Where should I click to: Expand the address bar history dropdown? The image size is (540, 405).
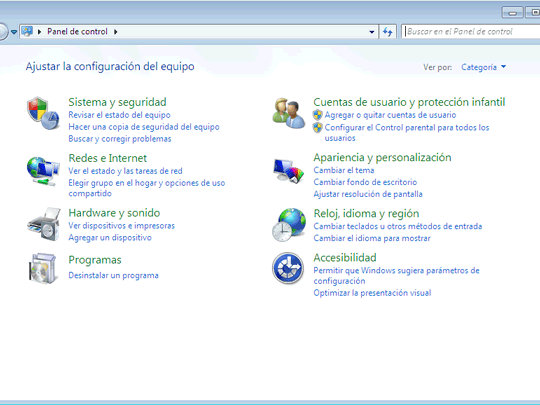(372, 32)
